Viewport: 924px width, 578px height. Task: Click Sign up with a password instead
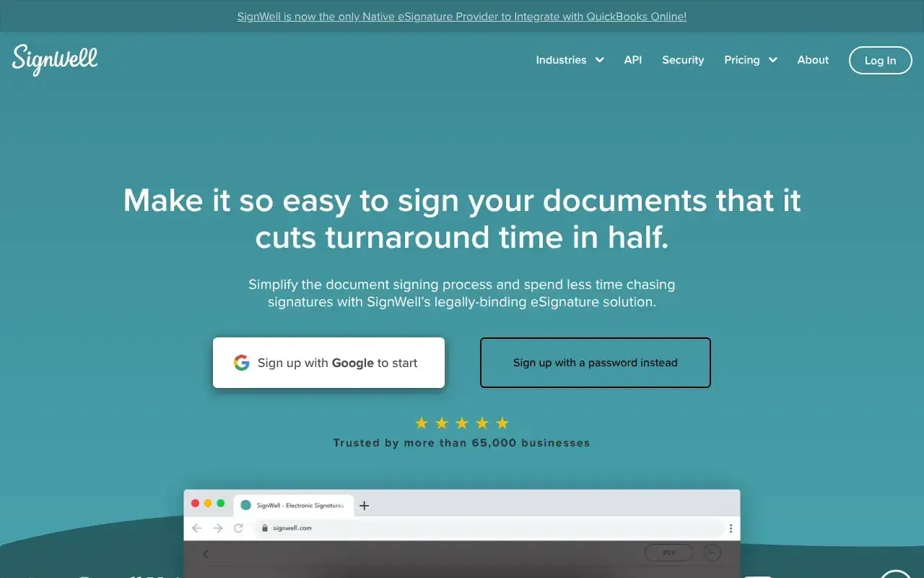click(595, 363)
